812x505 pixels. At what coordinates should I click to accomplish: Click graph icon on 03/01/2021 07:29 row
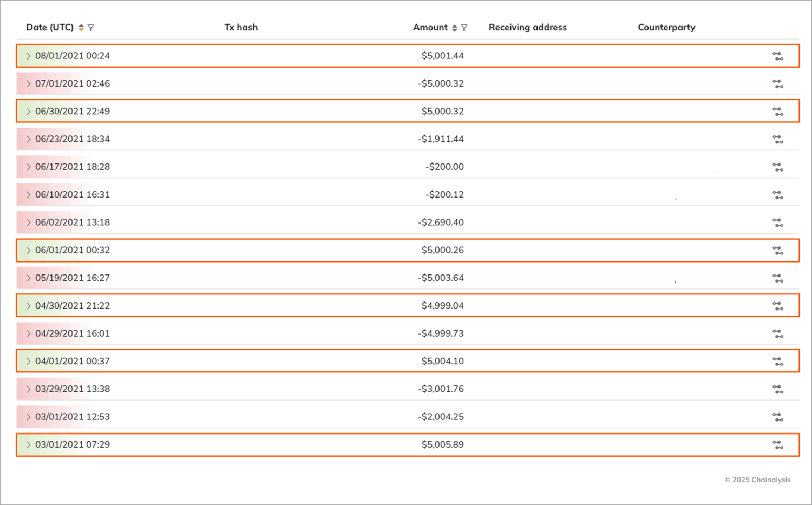777,445
